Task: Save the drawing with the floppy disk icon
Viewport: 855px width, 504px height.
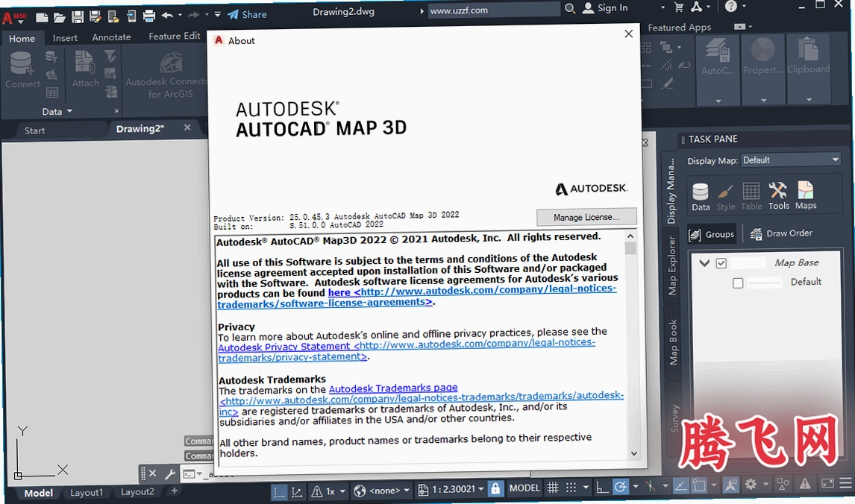Action: pos(78,17)
